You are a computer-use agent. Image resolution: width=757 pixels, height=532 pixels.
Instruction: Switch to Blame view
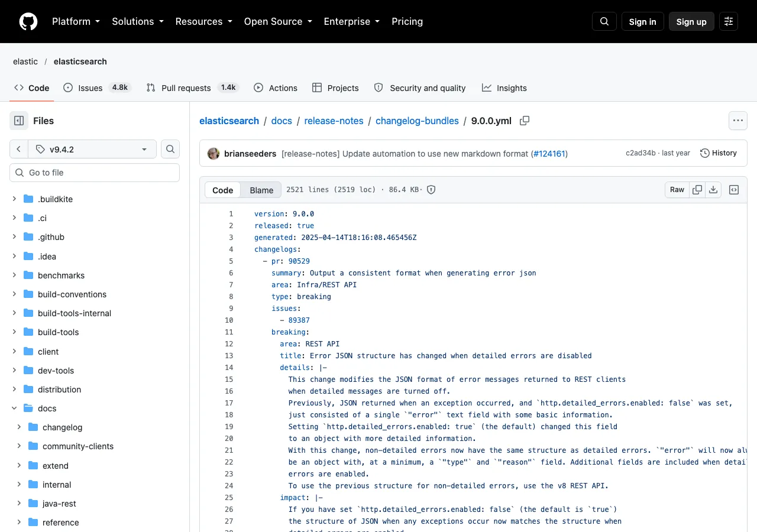tap(261, 190)
